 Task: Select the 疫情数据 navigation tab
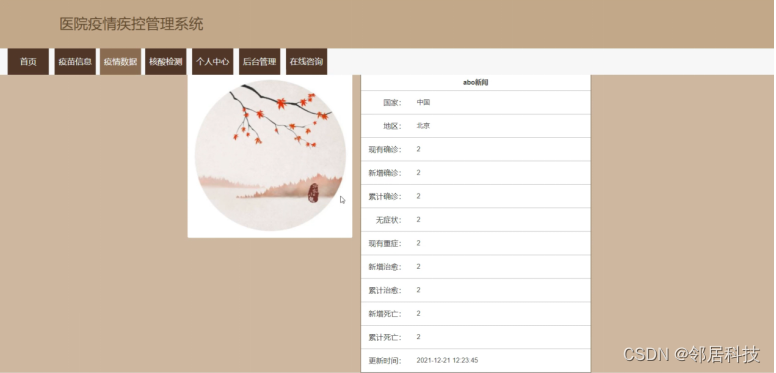coord(120,62)
